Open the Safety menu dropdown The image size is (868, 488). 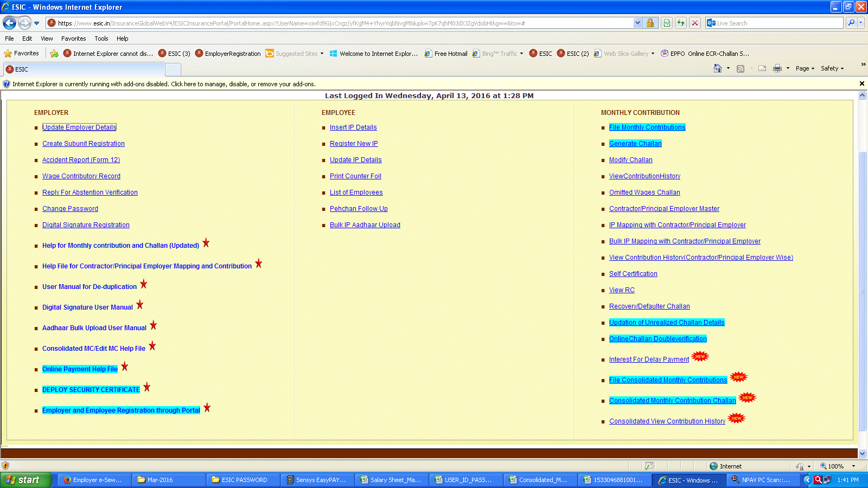click(833, 68)
